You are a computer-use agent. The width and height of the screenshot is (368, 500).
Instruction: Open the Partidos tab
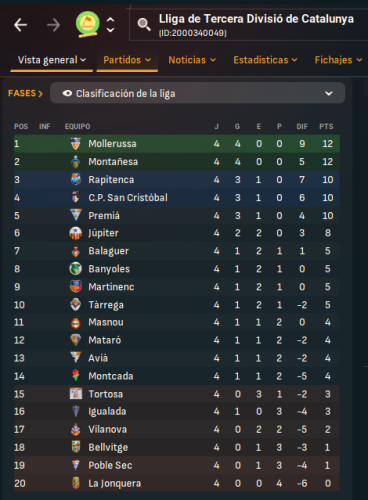tap(127, 60)
